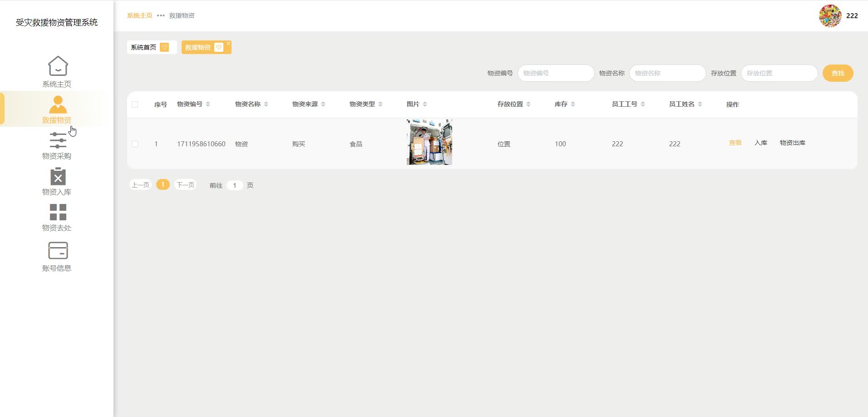Tick the checkbox for row 1711958610660
Screen dimensions: 868x417
(135, 144)
